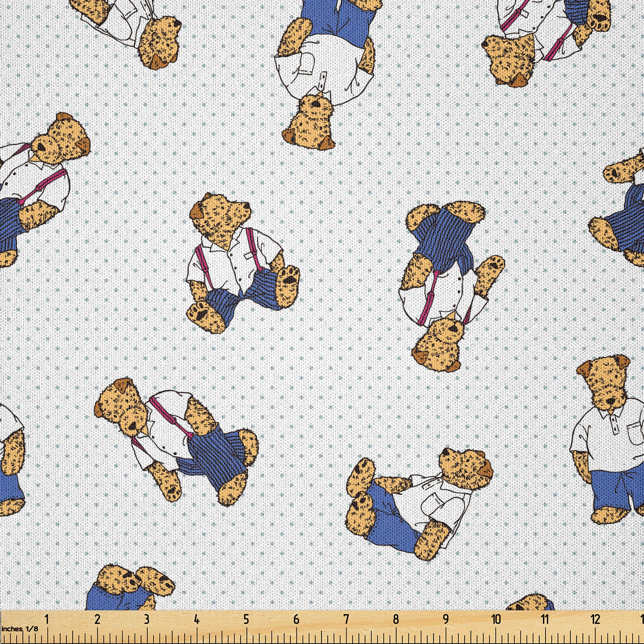The image size is (644, 644).
Task: Click the number 11 on the ruler
Action: click(x=545, y=619)
